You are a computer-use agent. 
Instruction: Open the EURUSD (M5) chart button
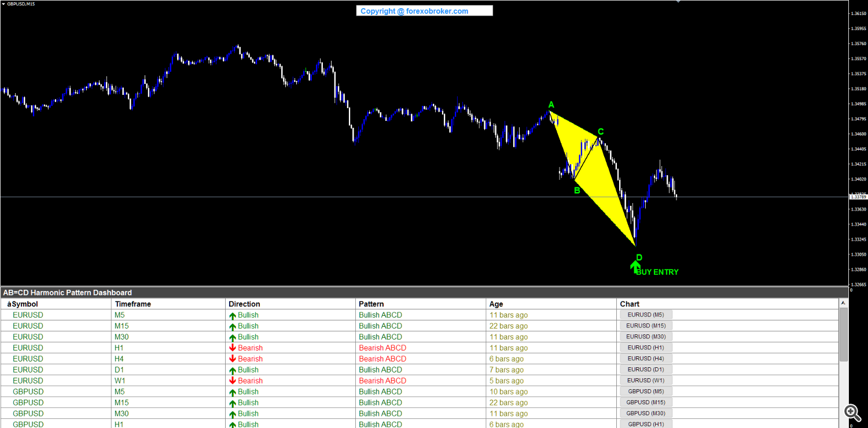coord(646,315)
